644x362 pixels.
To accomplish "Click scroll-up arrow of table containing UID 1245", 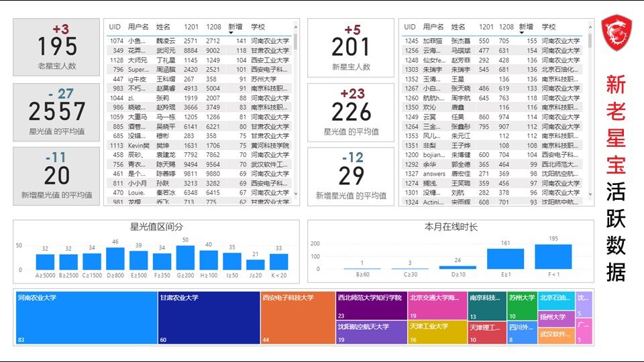I will pyautogui.click(x=590, y=27).
